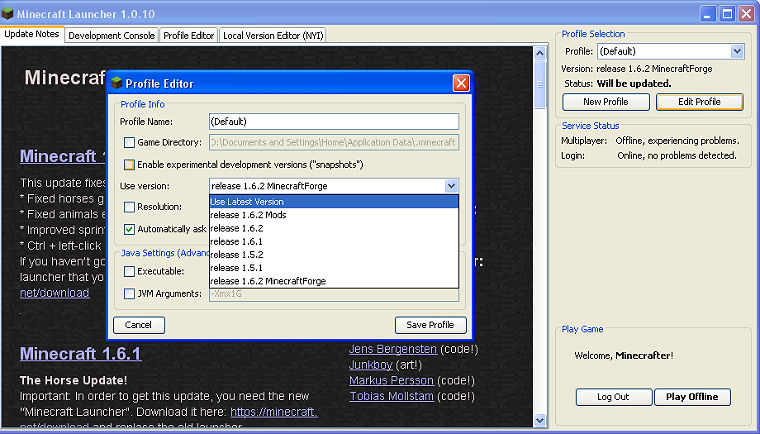Switch to the Update Notes tab
This screenshot has height=434, width=760.
pyautogui.click(x=32, y=34)
